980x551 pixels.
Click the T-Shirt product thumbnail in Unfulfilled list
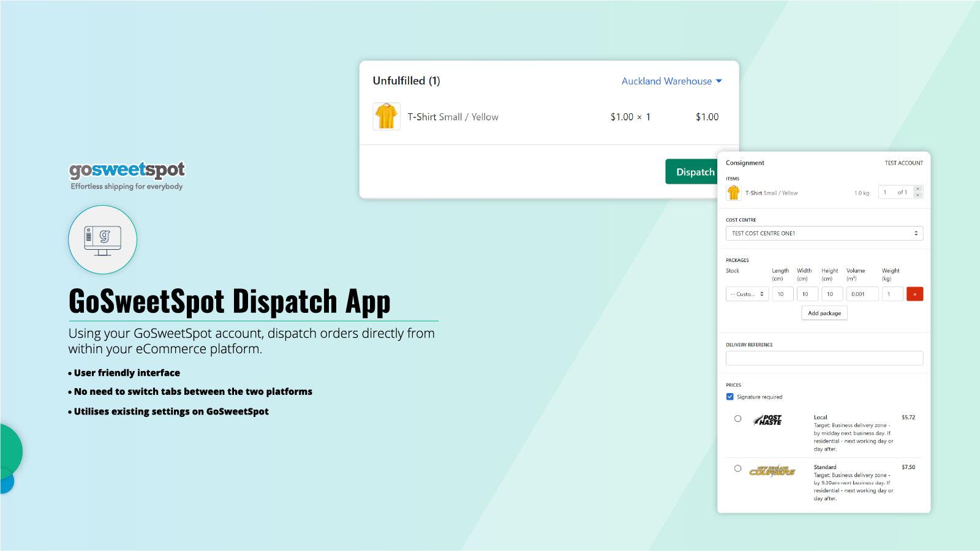(386, 116)
